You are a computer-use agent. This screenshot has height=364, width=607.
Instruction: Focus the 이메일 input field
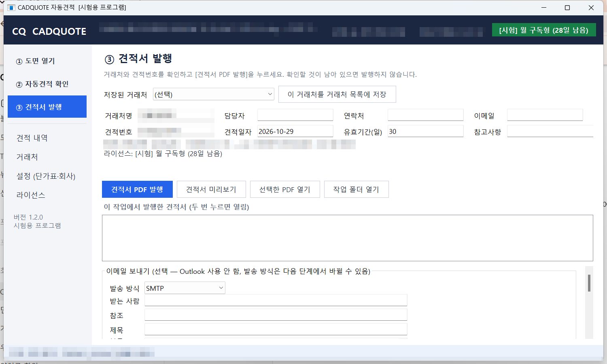coord(545,115)
